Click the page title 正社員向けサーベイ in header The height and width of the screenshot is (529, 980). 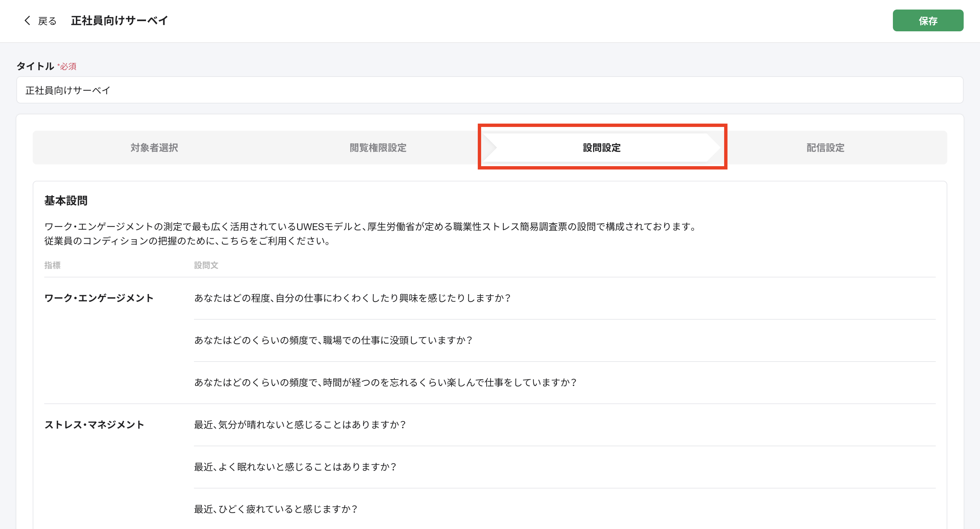[x=119, y=20]
